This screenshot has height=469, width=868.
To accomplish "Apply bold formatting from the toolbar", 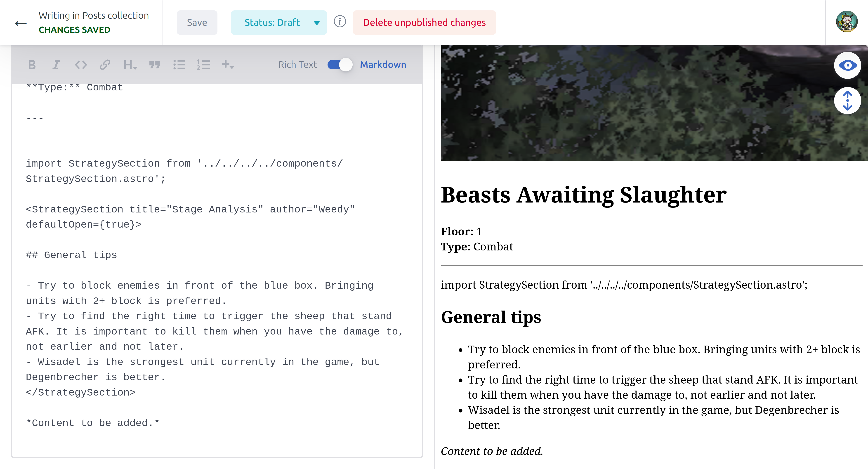I will [x=32, y=65].
